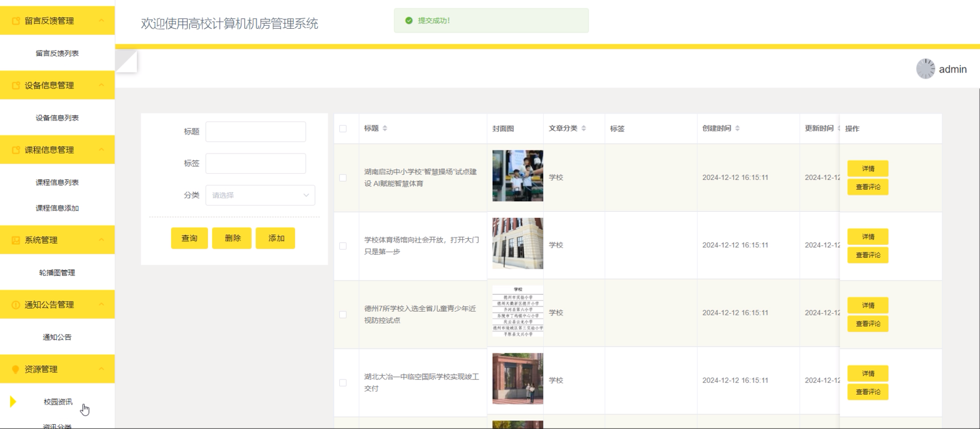Image resolution: width=980 pixels, height=429 pixels.
Task: Click cover thumbnail of 湖北大冶 article
Action: coord(517,379)
